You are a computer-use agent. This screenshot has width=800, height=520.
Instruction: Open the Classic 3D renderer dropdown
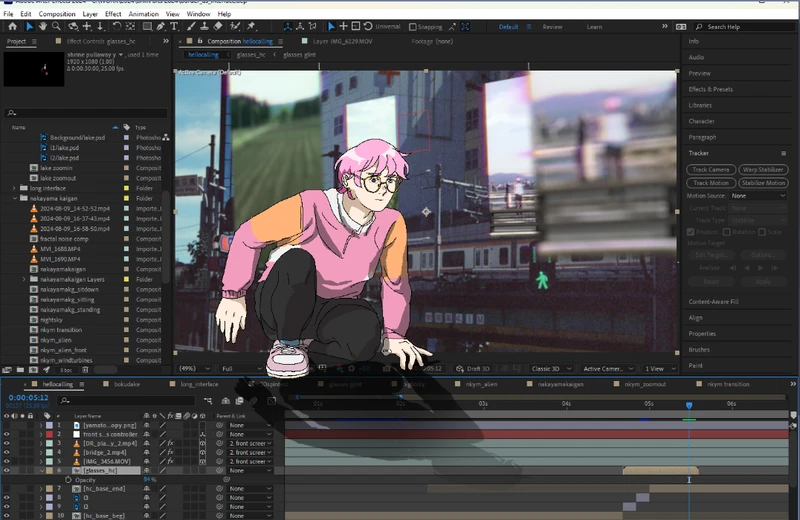(x=551, y=368)
